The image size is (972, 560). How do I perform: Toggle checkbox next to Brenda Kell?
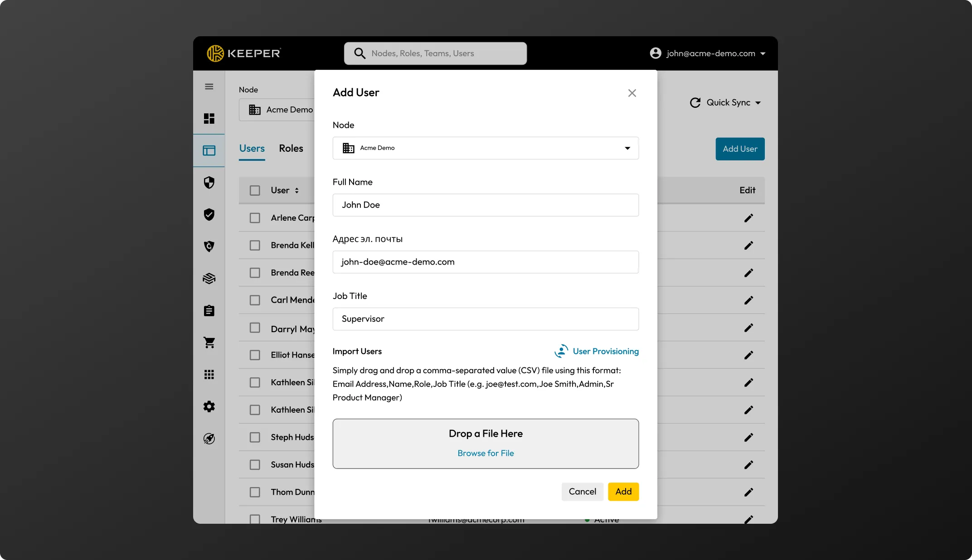pos(254,245)
